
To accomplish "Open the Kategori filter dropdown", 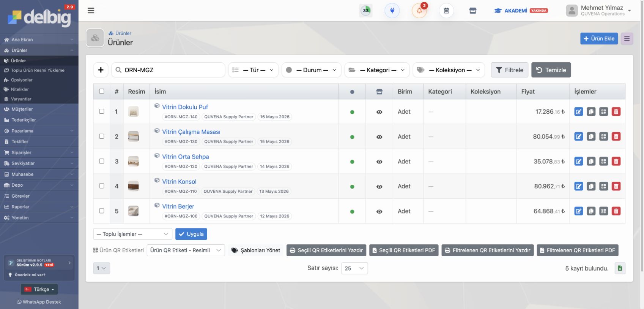I will pyautogui.click(x=377, y=70).
